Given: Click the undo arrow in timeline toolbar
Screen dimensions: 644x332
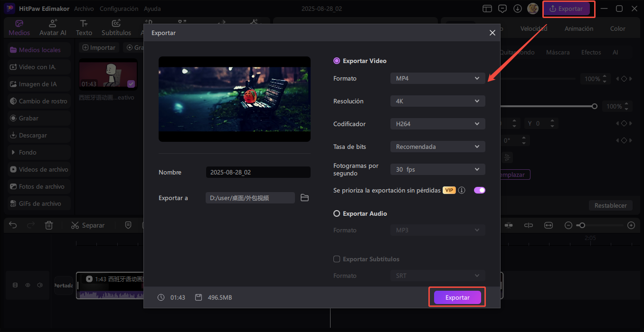Looking at the screenshot, I should tap(13, 225).
